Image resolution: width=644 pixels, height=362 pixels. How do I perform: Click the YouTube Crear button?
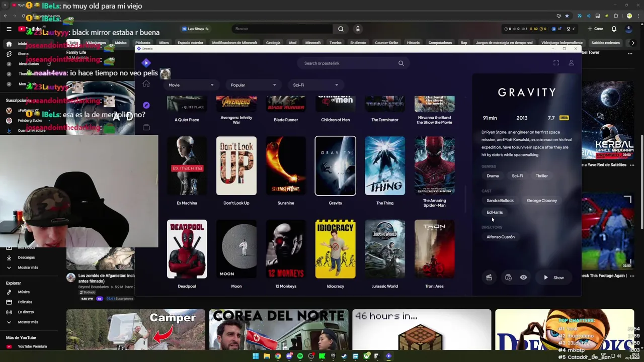pos(595,29)
